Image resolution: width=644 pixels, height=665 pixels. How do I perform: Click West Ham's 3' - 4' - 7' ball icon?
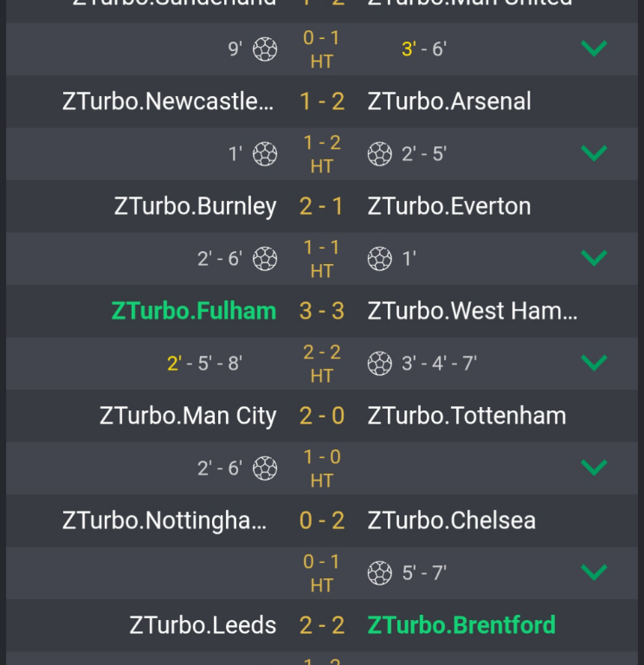pyautogui.click(x=379, y=364)
